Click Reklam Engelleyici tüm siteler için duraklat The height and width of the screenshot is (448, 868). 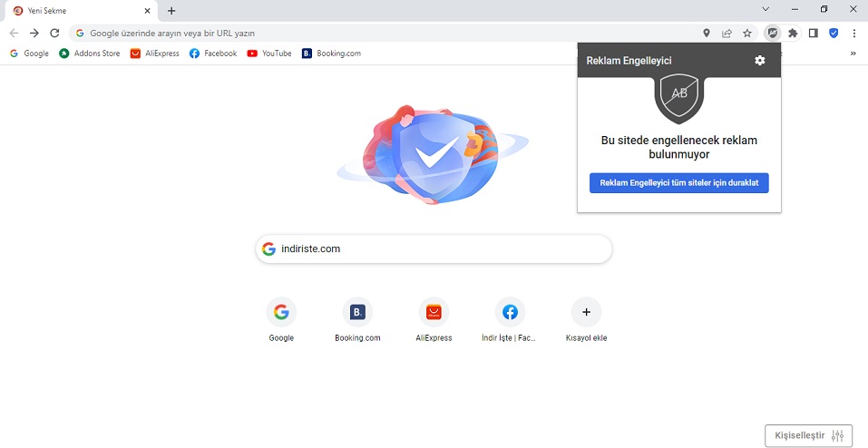(x=679, y=183)
